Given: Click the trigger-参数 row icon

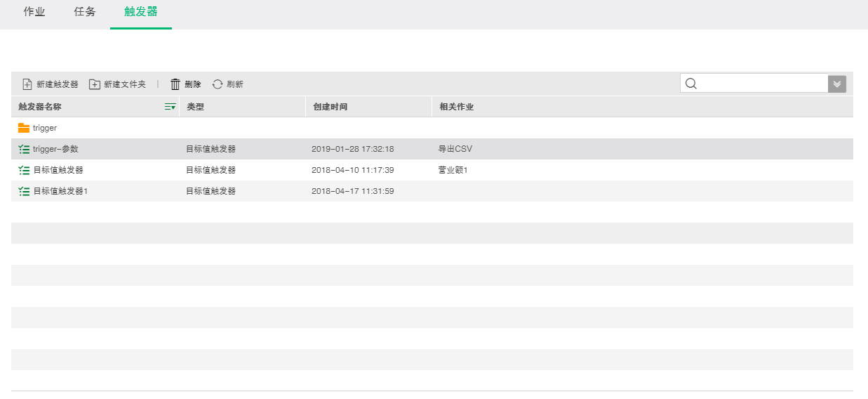Looking at the screenshot, I should [x=24, y=149].
